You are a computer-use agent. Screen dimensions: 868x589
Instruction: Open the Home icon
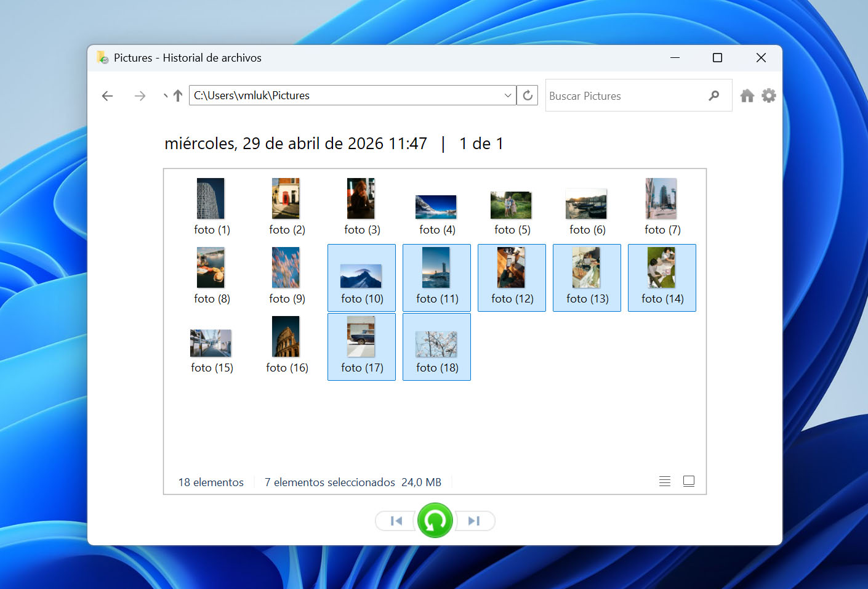pyautogui.click(x=747, y=95)
